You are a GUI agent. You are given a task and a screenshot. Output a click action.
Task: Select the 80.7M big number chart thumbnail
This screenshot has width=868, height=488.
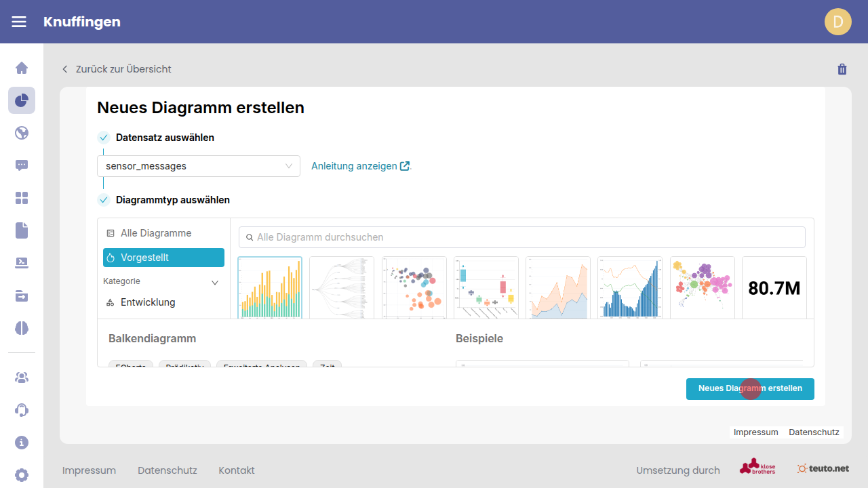(x=774, y=287)
